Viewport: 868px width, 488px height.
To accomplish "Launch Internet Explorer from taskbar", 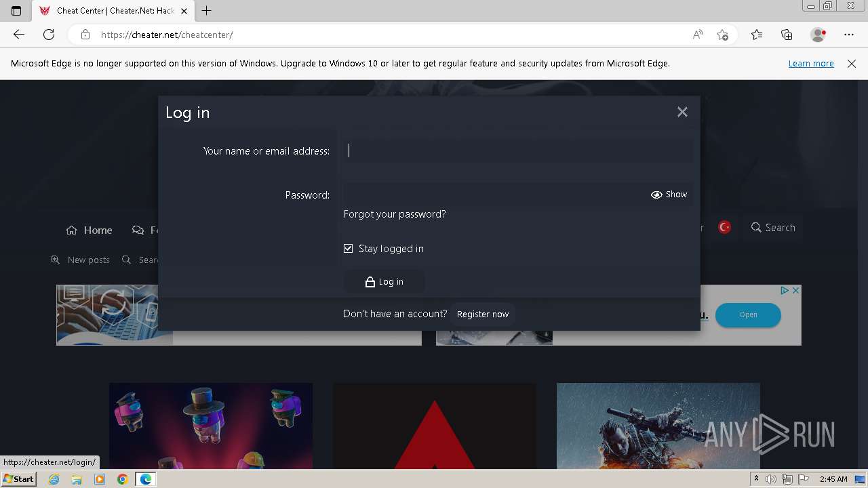I will click(x=54, y=479).
